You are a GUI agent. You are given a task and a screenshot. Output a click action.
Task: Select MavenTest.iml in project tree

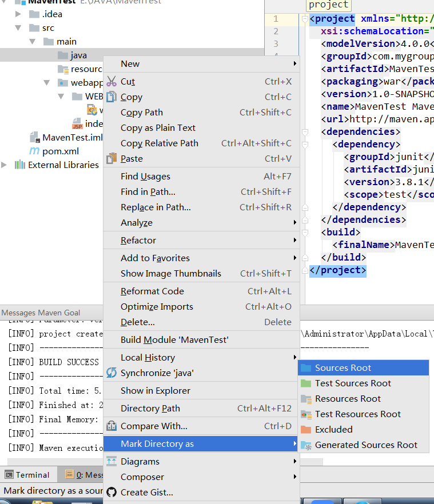(73, 137)
